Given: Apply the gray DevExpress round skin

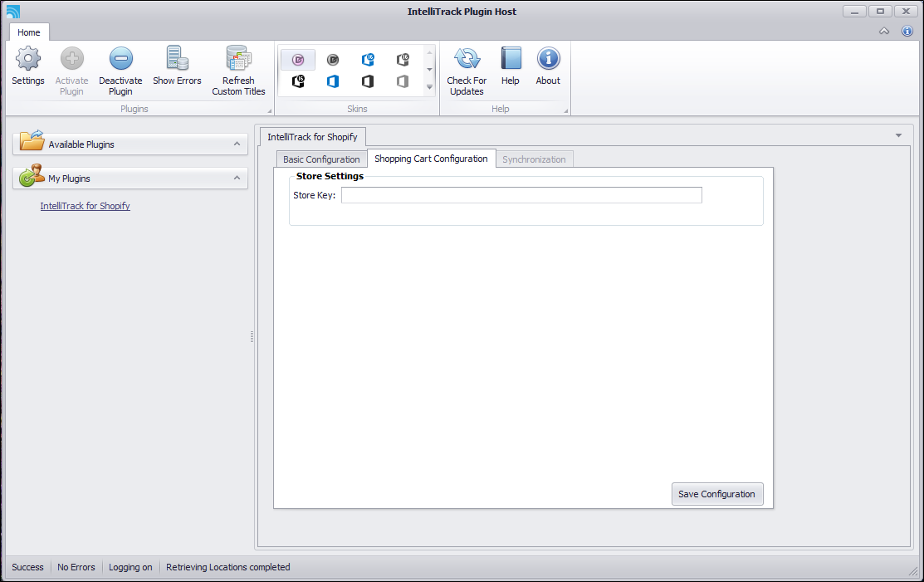Looking at the screenshot, I should [x=333, y=60].
